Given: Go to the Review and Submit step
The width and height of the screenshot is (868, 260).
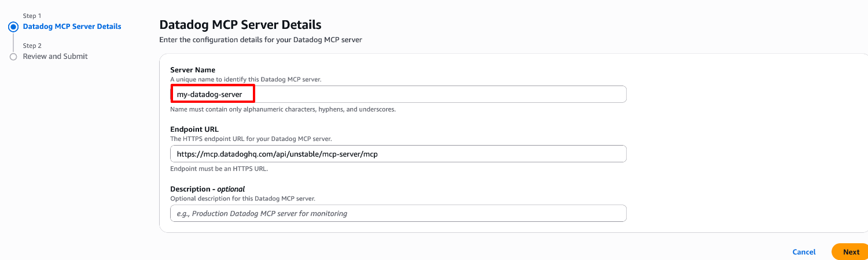Looking at the screenshot, I should click(55, 56).
